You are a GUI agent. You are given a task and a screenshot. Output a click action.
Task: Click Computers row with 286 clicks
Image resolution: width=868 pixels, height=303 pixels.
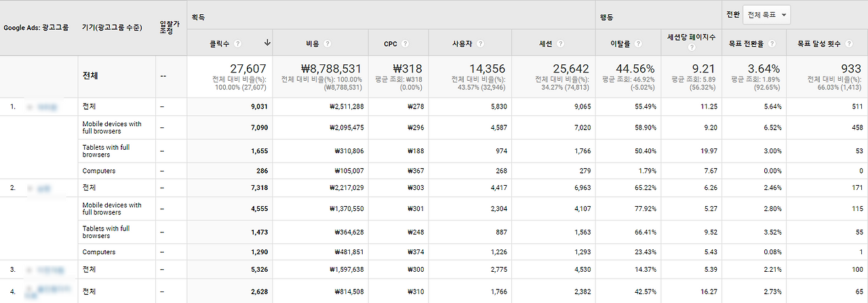pos(434,171)
